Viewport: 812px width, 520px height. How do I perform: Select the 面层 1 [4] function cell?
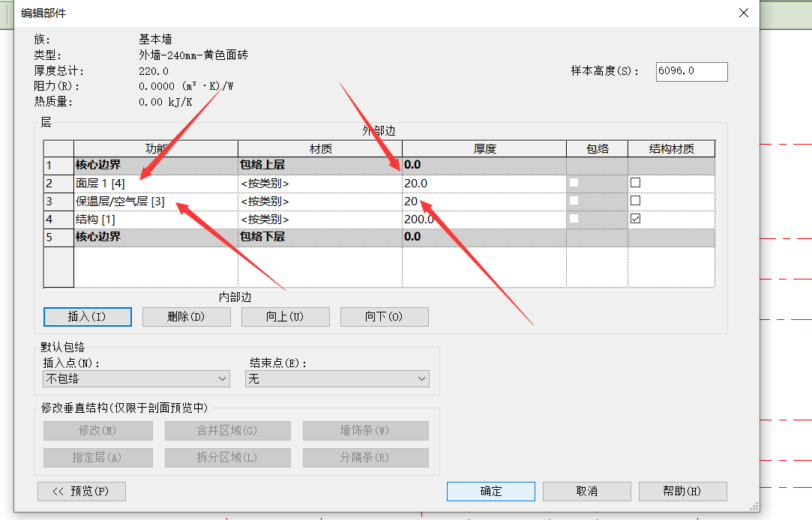click(x=155, y=183)
